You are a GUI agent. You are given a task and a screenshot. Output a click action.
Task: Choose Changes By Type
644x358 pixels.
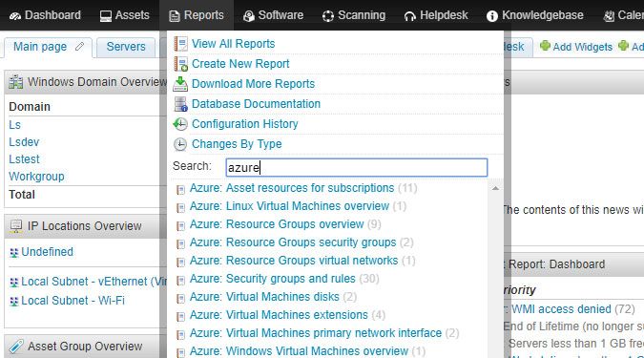point(237,144)
